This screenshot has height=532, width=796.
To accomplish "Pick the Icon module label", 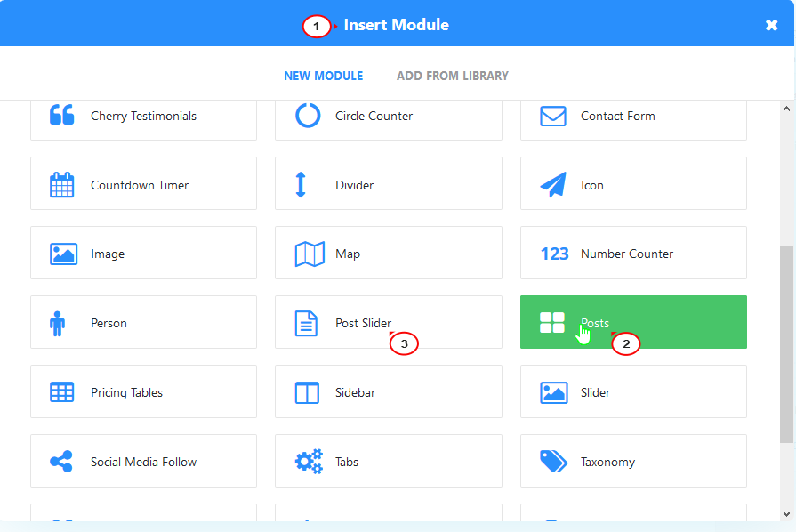I will [592, 185].
